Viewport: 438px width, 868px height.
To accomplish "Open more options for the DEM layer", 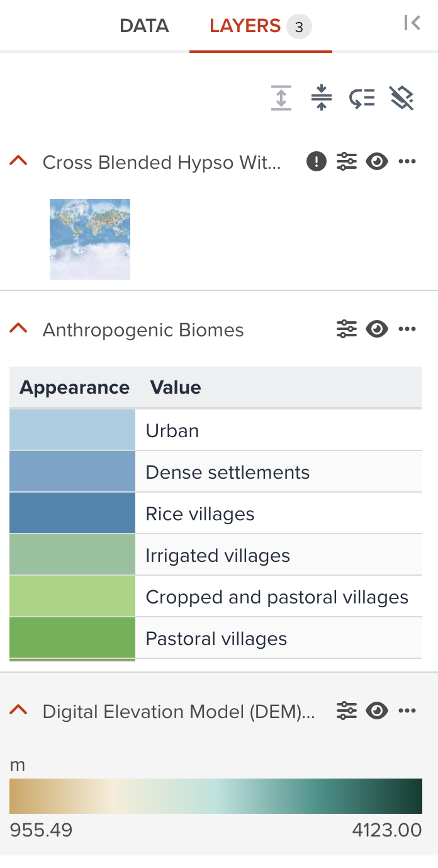I will pos(407,711).
